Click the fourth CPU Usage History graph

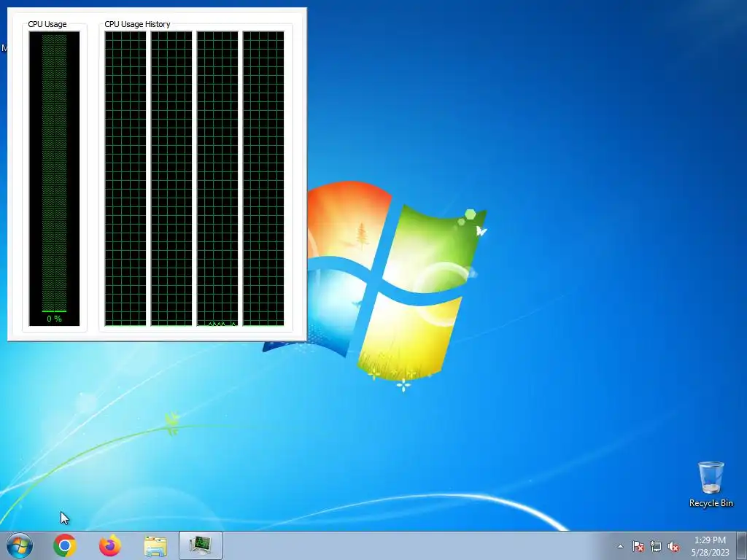[x=263, y=179]
